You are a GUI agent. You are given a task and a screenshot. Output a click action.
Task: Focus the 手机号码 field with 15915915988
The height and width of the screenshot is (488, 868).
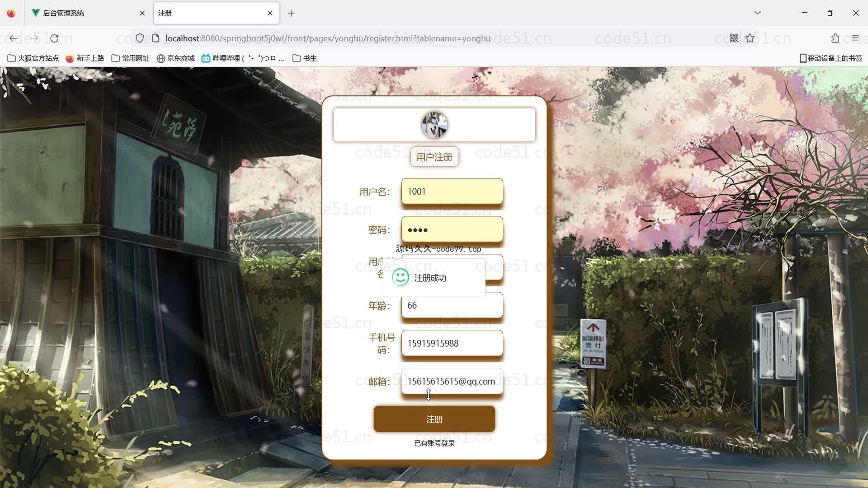point(452,343)
